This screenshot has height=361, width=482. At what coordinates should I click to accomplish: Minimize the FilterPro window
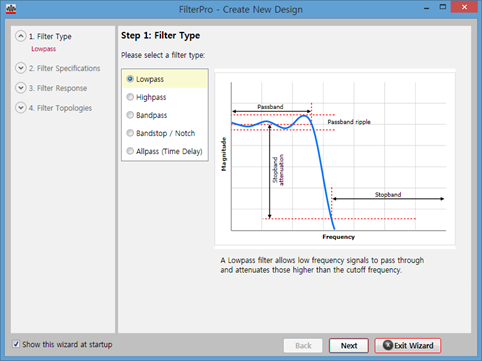426,7
